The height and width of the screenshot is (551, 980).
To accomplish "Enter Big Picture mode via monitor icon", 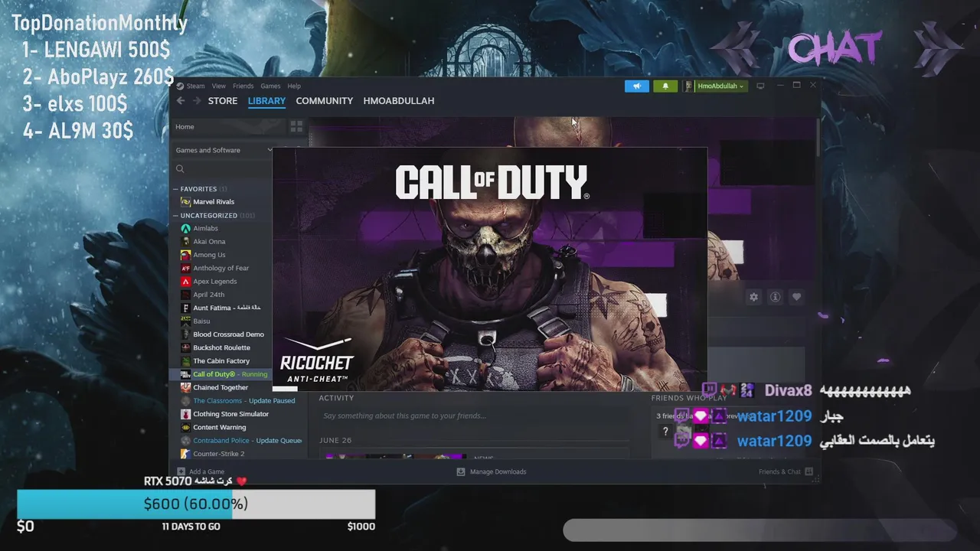I will click(760, 86).
